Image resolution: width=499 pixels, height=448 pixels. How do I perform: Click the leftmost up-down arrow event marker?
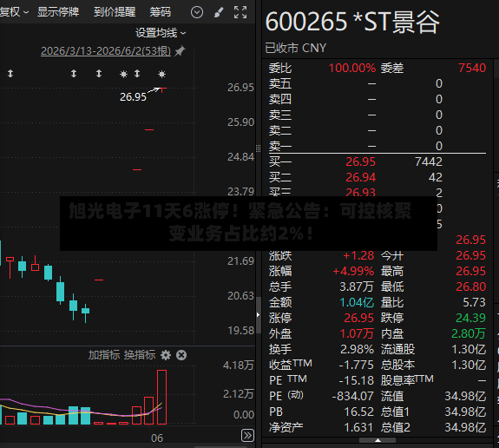[x=10, y=74]
